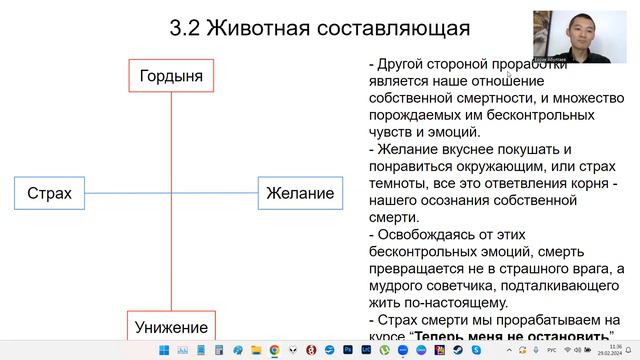Open the clock and date flyout
Screen dimensions: 640x360
tap(610, 350)
